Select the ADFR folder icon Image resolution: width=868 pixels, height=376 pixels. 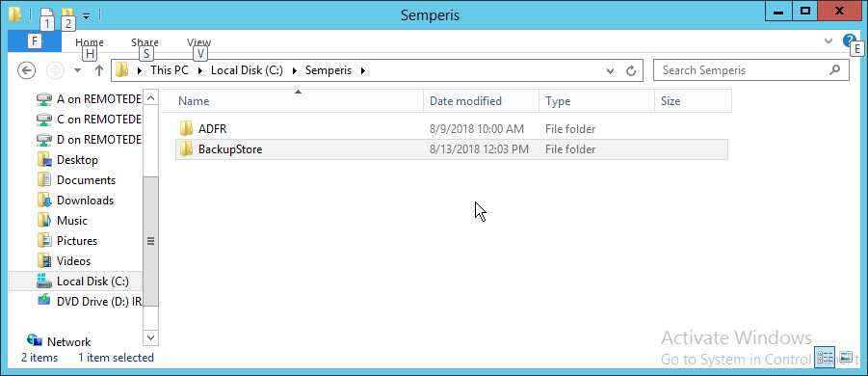coord(187,129)
